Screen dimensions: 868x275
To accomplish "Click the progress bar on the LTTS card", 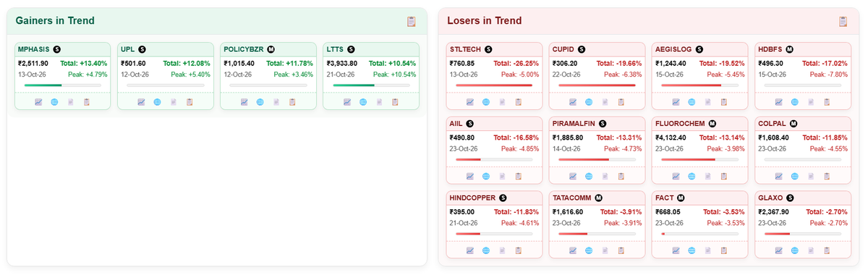I will [370, 85].
